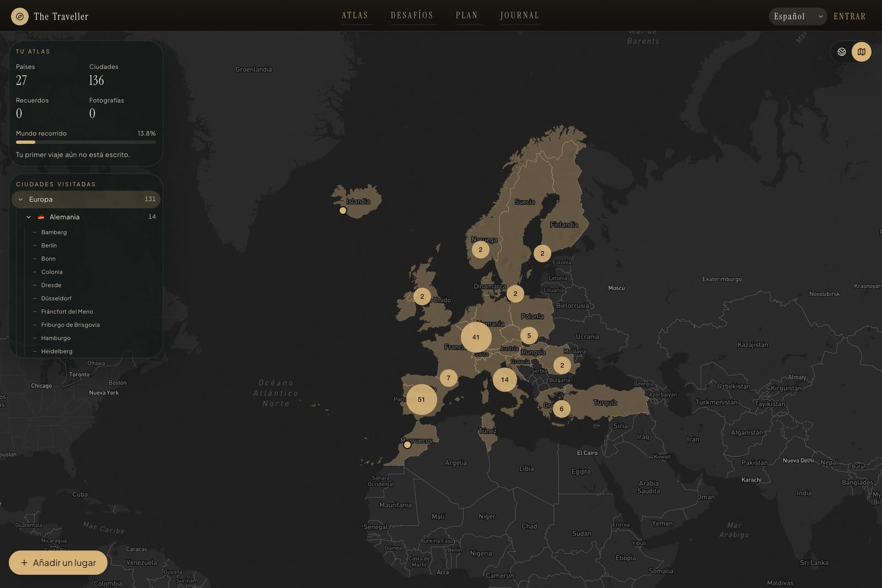This screenshot has height=588, width=882.
Task: Click the 41 cluster marker
Action: pyautogui.click(x=476, y=337)
